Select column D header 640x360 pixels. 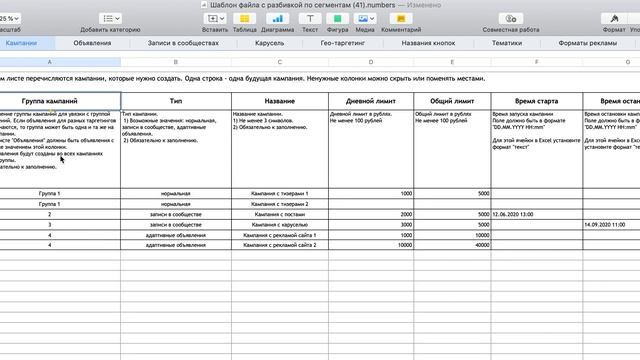click(x=371, y=62)
